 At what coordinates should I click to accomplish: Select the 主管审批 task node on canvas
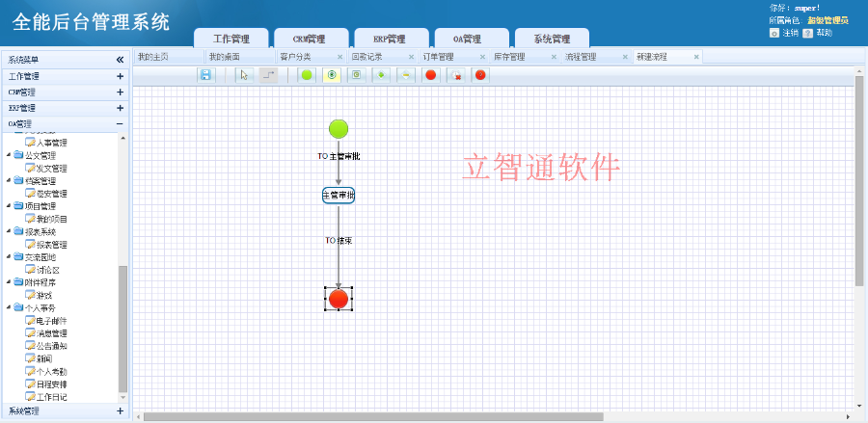coord(339,196)
